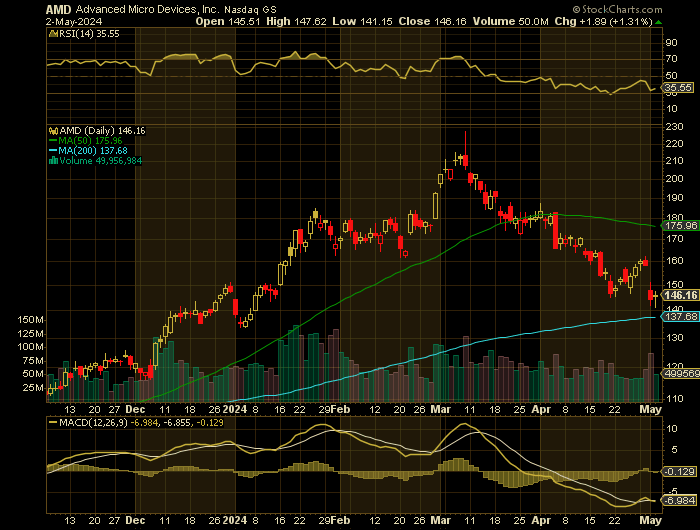The image size is (700, 530).
Task: Click the 130 price axis label
Action: [x=675, y=338]
